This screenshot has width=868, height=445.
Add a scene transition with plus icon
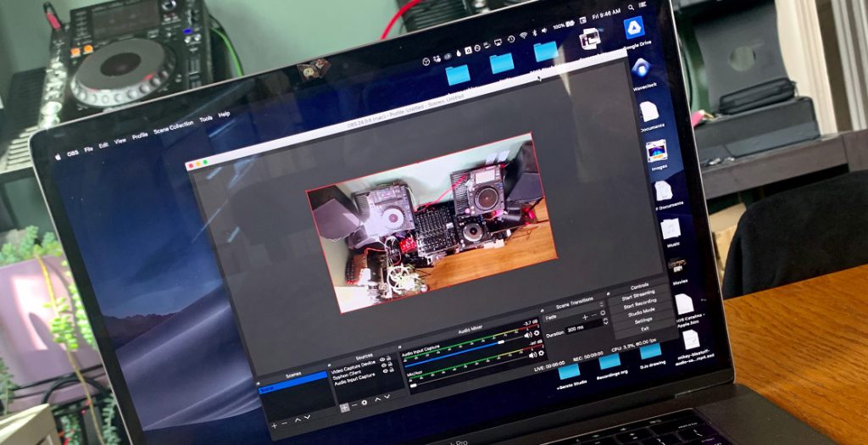click(585, 317)
